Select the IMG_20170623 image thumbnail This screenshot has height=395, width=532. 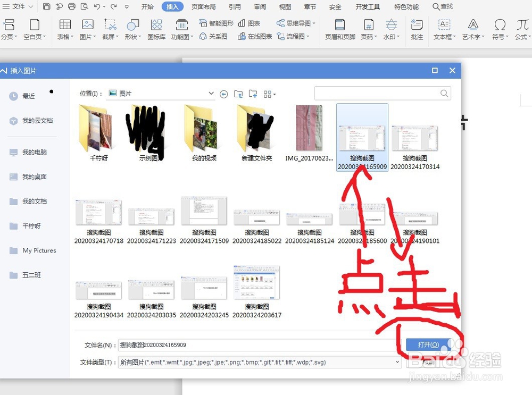point(309,133)
